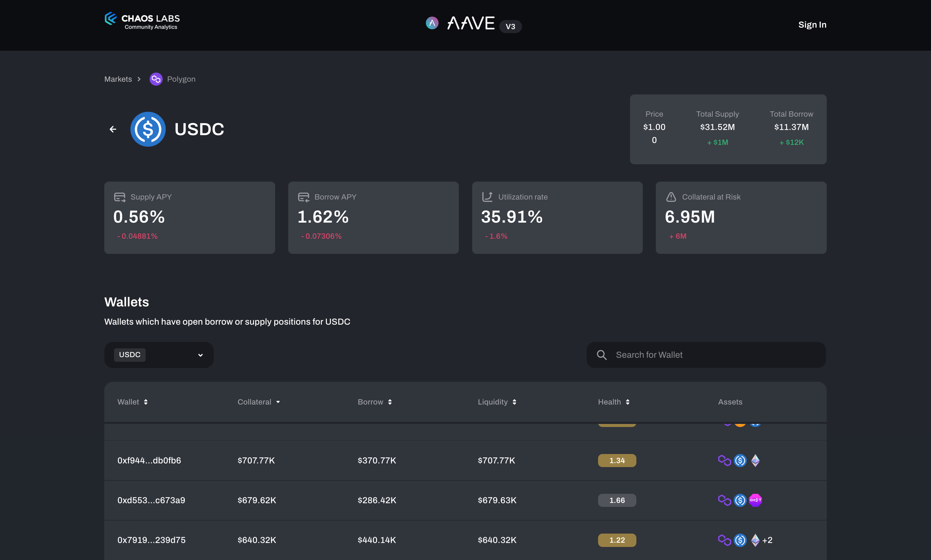The height and width of the screenshot is (560, 931).
Task: Click the Aave logo icon in header
Action: tap(432, 23)
